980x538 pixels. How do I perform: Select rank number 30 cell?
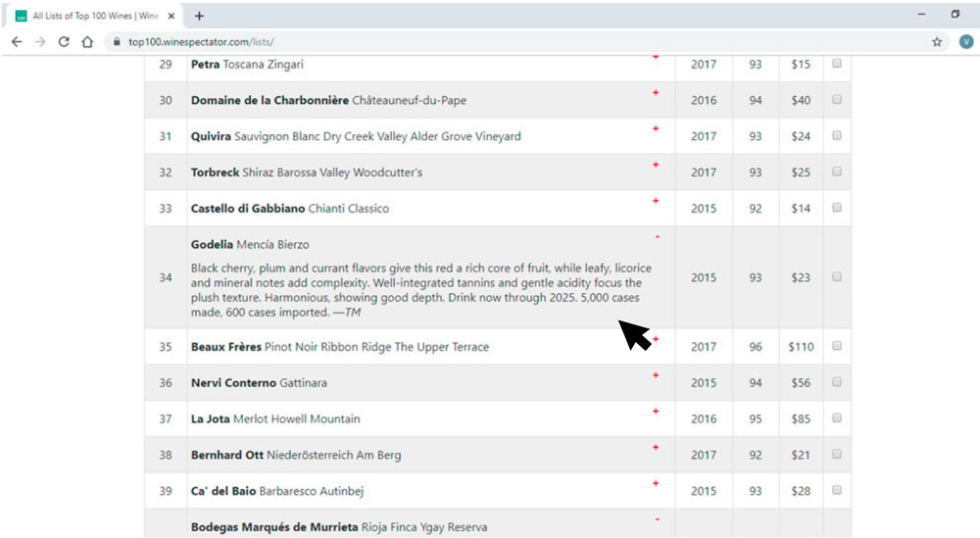point(165,100)
